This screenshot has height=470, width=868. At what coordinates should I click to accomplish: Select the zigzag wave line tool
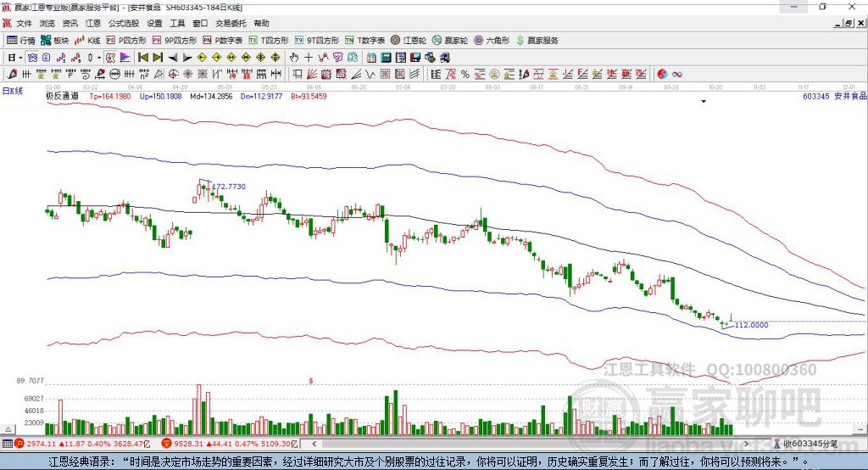(370, 75)
